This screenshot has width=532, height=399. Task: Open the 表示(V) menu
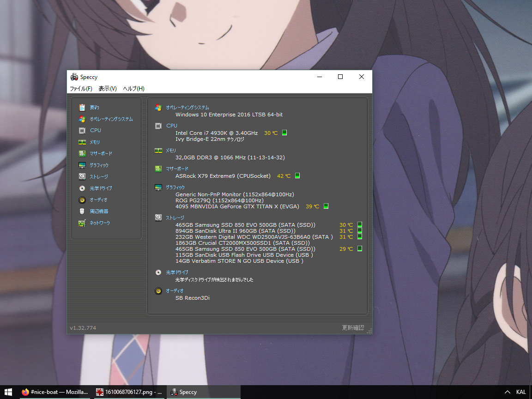point(108,89)
